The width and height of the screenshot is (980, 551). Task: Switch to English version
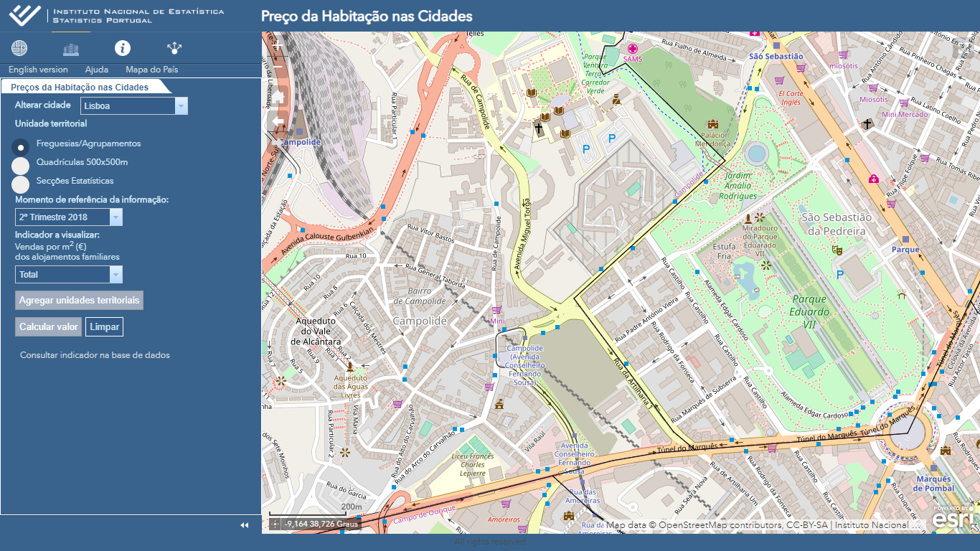tap(38, 70)
